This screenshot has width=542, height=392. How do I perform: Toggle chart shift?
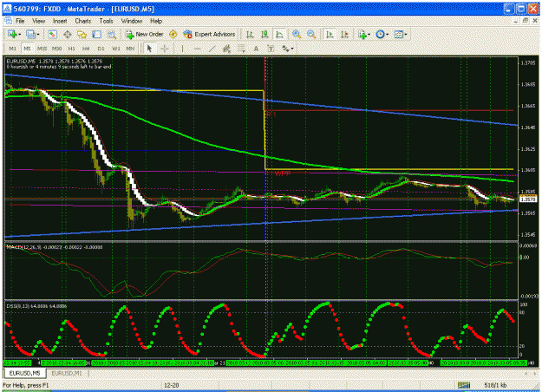coord(344,34)
